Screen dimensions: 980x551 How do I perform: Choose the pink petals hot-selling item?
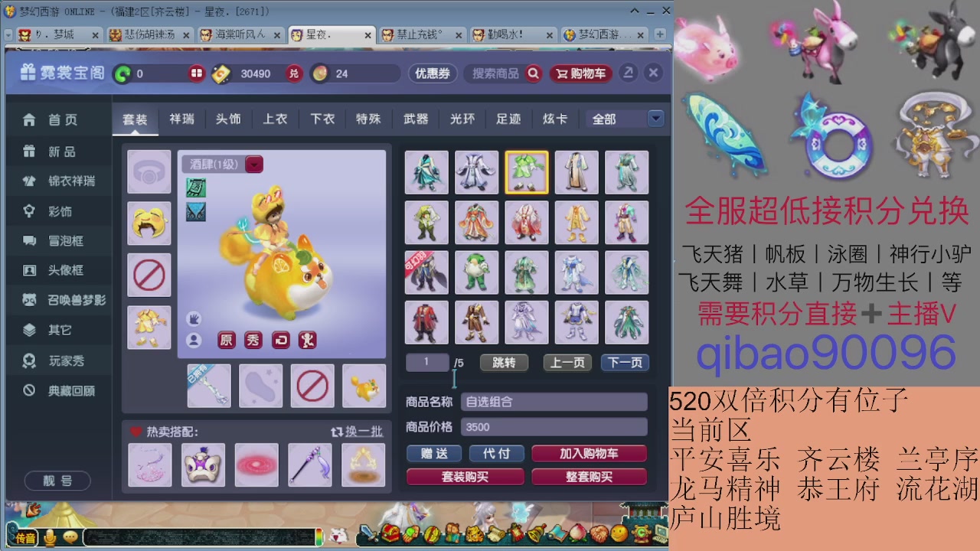point(150,465)
